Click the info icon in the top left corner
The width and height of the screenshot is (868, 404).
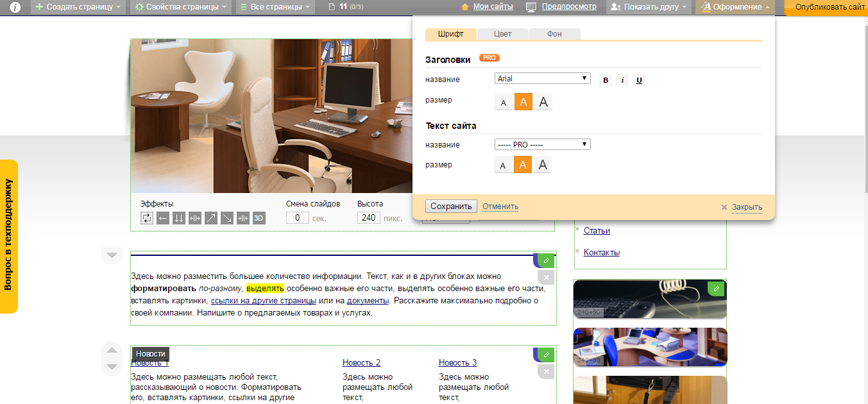click(x=14, y=7)
